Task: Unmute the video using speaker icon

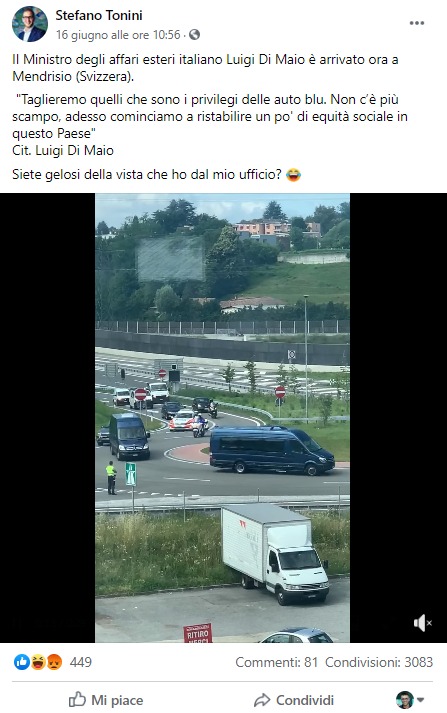Action: pos(422,623)
